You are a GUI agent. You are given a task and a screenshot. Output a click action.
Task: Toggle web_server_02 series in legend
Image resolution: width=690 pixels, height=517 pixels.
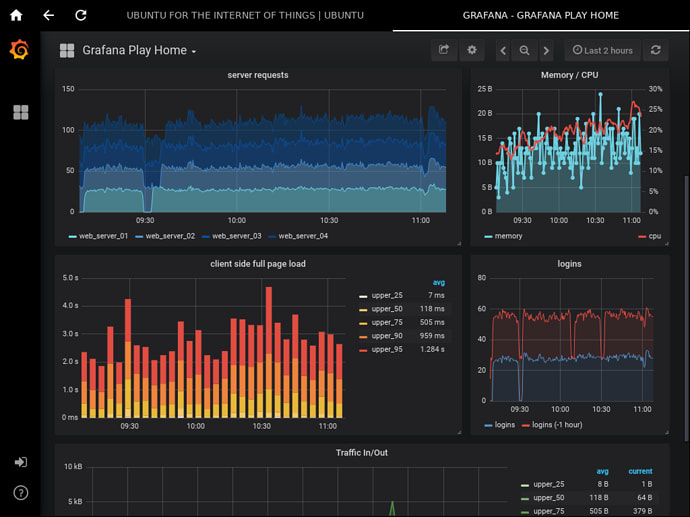click(x=170, y=236)
